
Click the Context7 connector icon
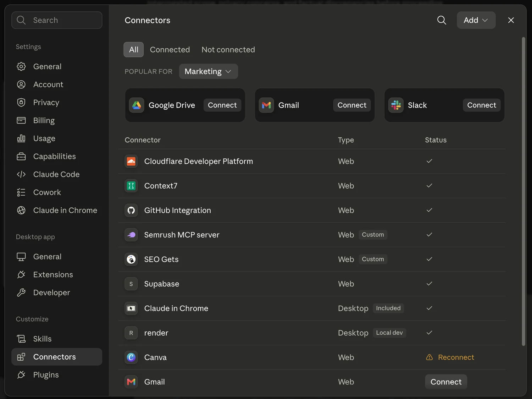tap(131, 186)
